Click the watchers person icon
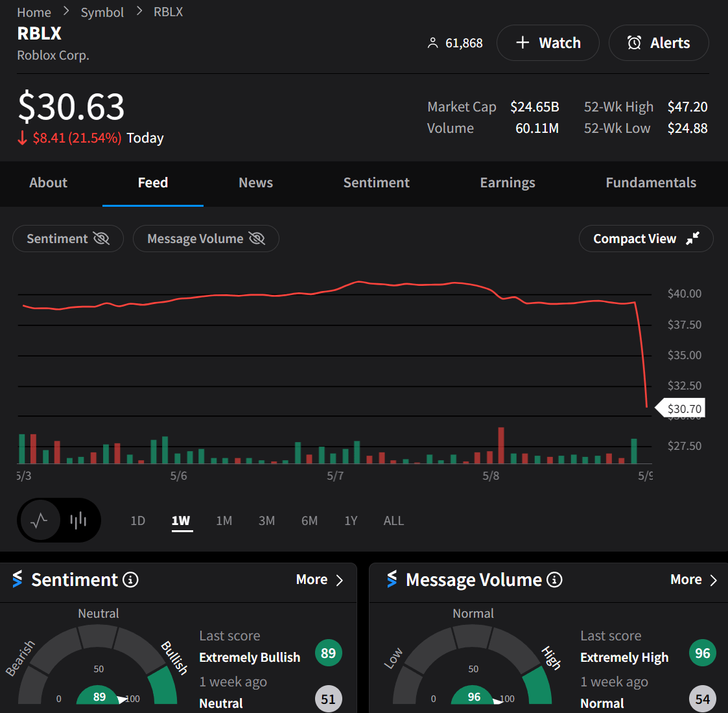Viewport: 728px width, 713px height. click(432, 43)
